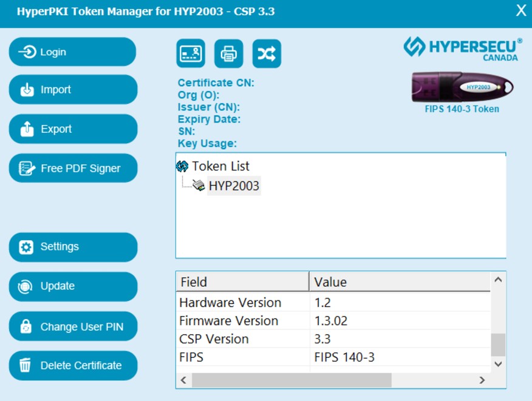Viewport: 532px width, 401px height.
Task: Click the certificate ID card icon
Action: tap(191, 53)
